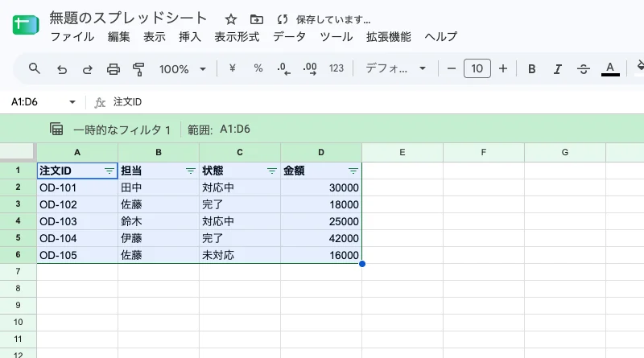The height and width of the screenshot is (358, 644).
Task: Decrease decimal places
Action: pyautogui.click(x=284, y=68)
